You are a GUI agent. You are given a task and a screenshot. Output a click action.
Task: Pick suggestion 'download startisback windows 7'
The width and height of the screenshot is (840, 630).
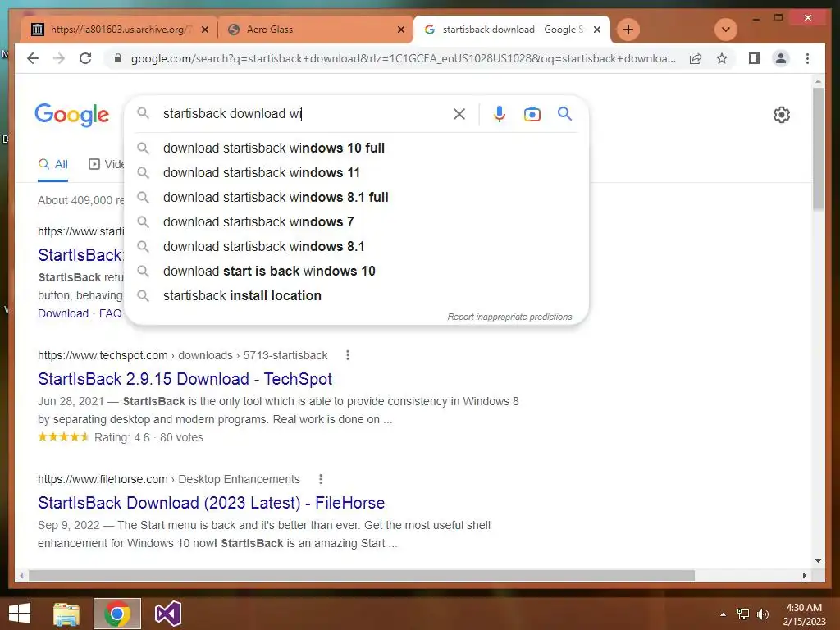click(356, 221)
